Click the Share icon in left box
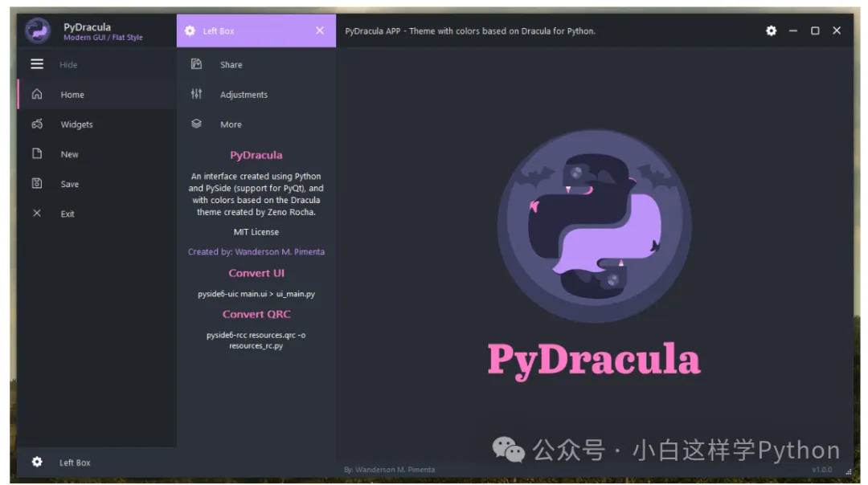This screenshot has height=485, width=868. (196, 64)
